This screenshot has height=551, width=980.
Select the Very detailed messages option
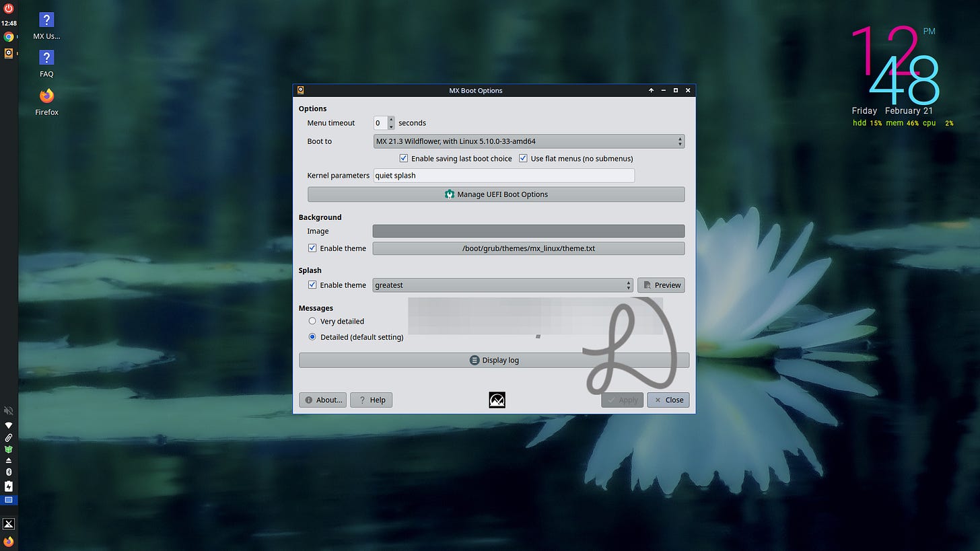click(x=312, y=322)
